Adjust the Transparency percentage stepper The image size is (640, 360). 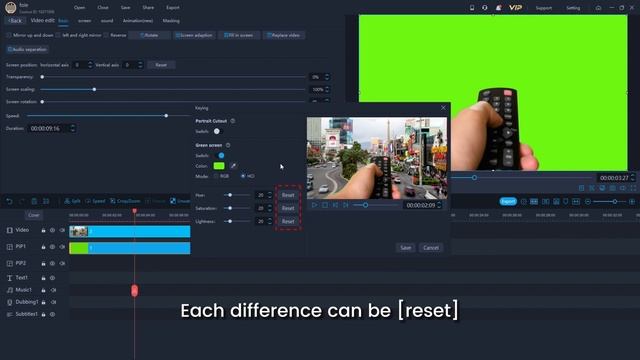[327, 77]
